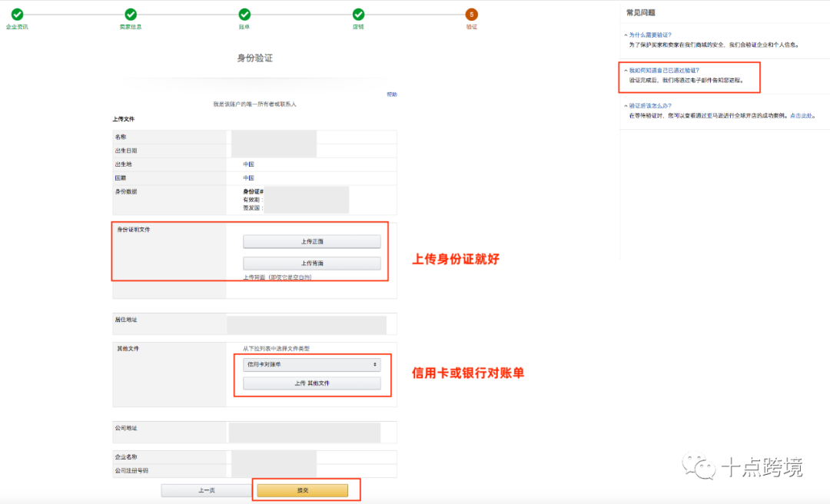Click the 企业名称 row label
This screenshot has width=830, height=504.
pos(126,457)
